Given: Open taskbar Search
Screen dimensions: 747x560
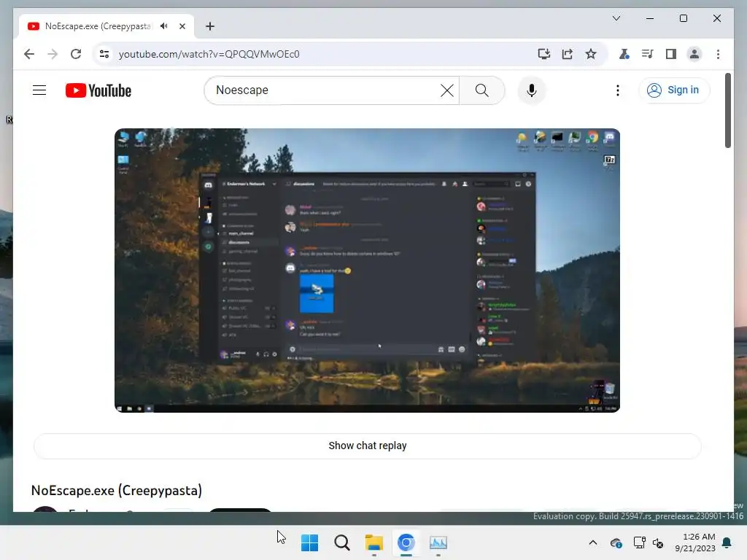Looking at the screenshot, I should tap(341, 542).
